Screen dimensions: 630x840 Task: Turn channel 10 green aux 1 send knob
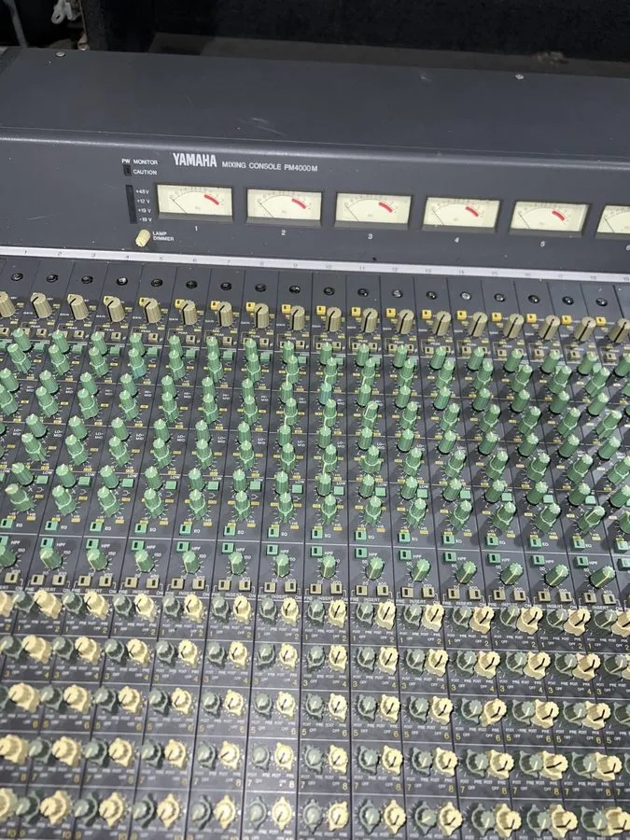[x=315, y=611]
